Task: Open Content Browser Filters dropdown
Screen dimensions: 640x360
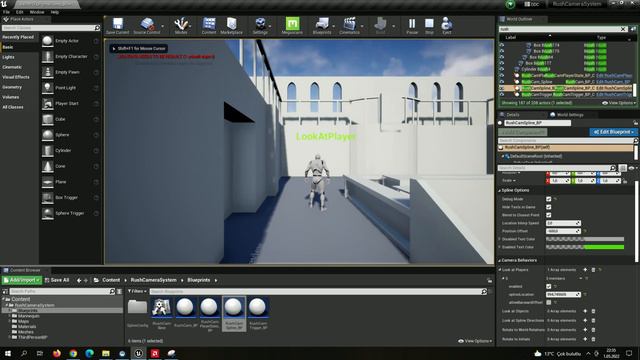Action: pos(137,291)
